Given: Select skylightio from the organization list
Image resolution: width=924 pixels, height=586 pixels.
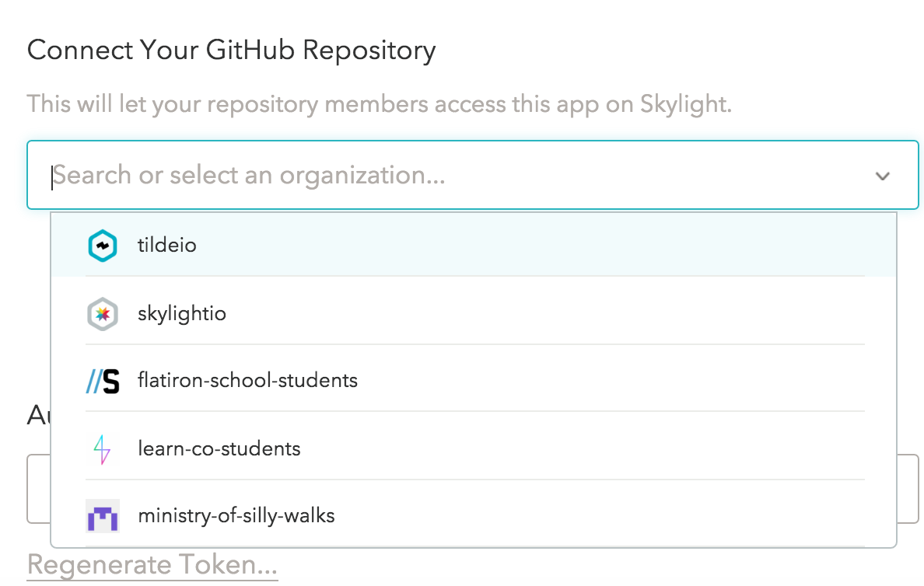Looking at the screenshot, I should coord(182,313).
